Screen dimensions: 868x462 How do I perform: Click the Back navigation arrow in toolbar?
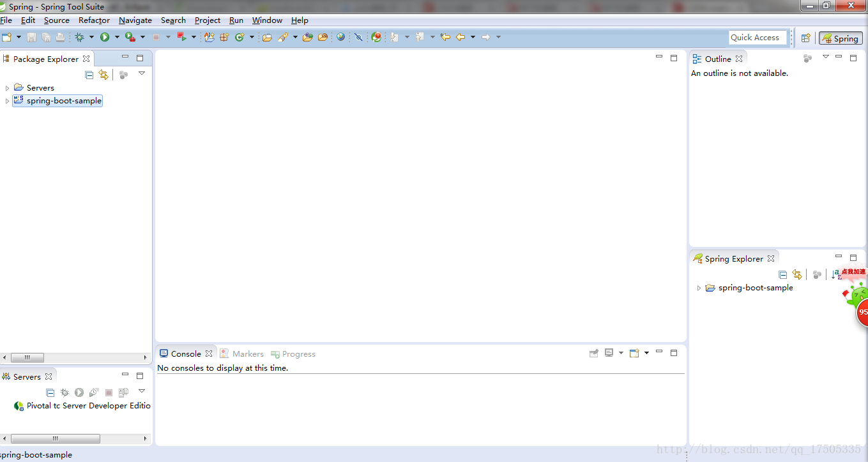click(461, 37)
